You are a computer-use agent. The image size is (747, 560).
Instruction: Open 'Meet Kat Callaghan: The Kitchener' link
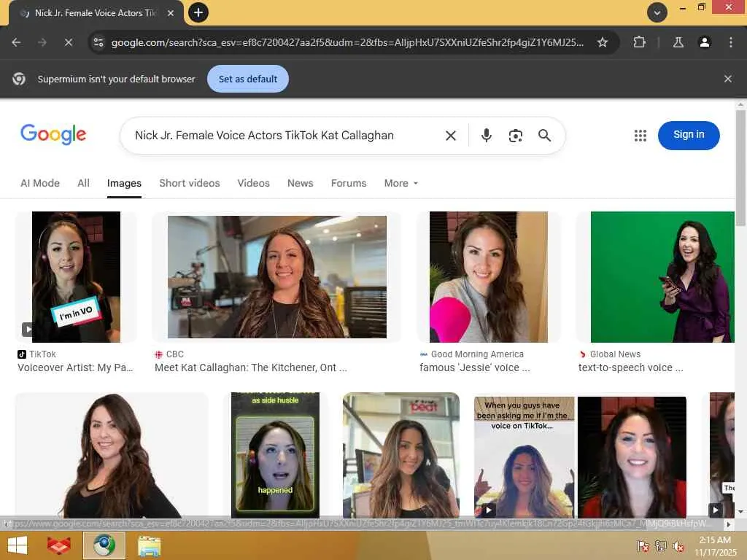pos(251,367)
